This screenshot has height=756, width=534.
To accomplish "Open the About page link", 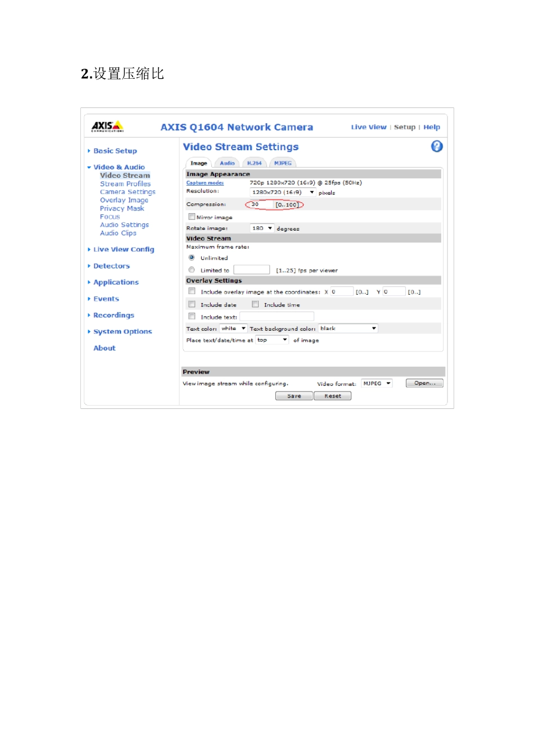I will pos(105,348).
